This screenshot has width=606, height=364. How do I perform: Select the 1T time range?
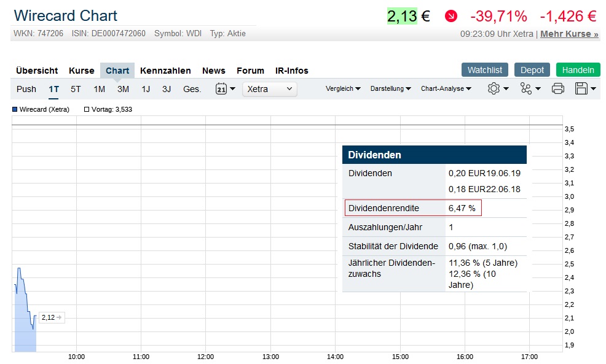(x=53, y=89)
